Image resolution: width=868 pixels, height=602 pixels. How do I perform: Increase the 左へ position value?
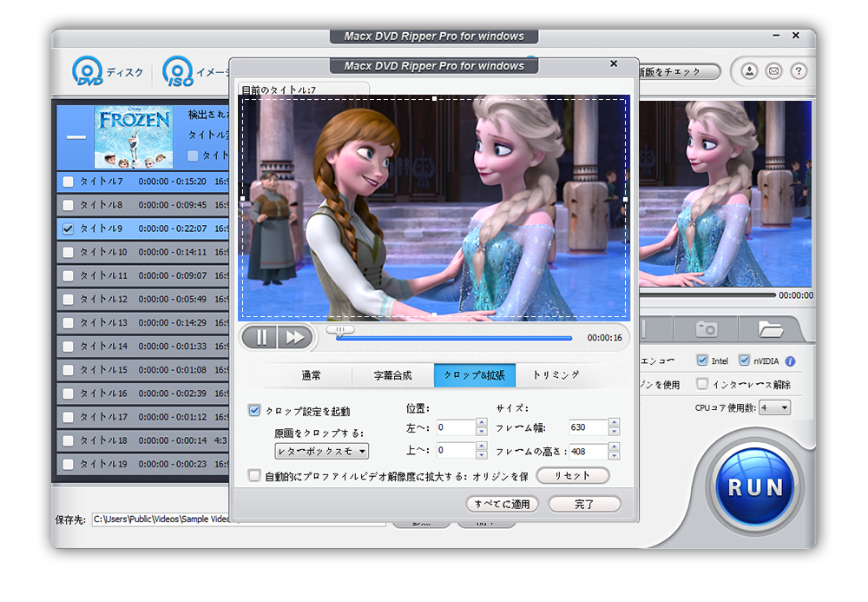[x=482, y=423]
